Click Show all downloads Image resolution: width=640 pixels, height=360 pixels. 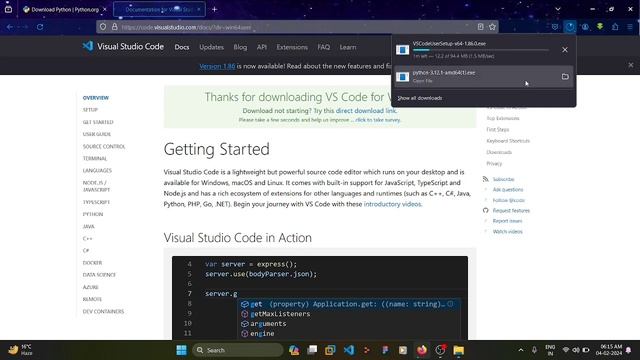[x=420, y=98]
